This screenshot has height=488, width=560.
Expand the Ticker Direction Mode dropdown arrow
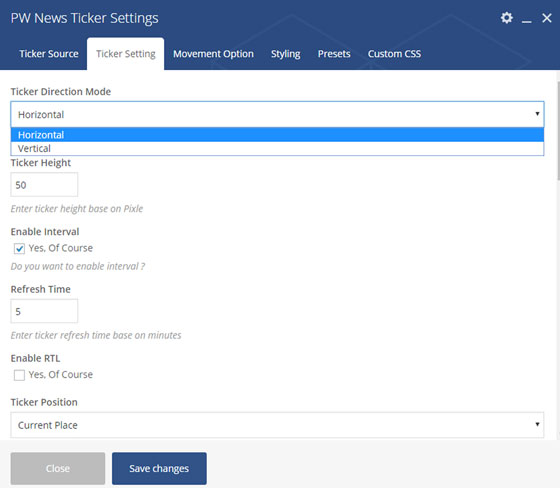click(537, 114)
